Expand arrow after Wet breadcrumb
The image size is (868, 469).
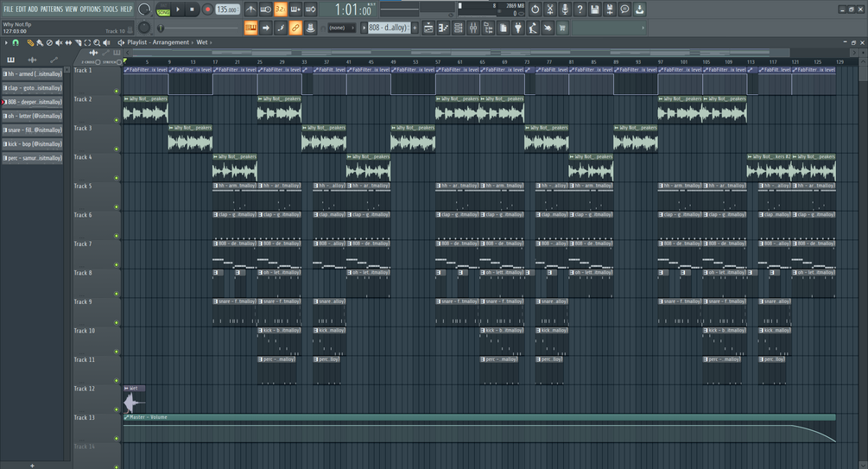(x=211, y=42)
